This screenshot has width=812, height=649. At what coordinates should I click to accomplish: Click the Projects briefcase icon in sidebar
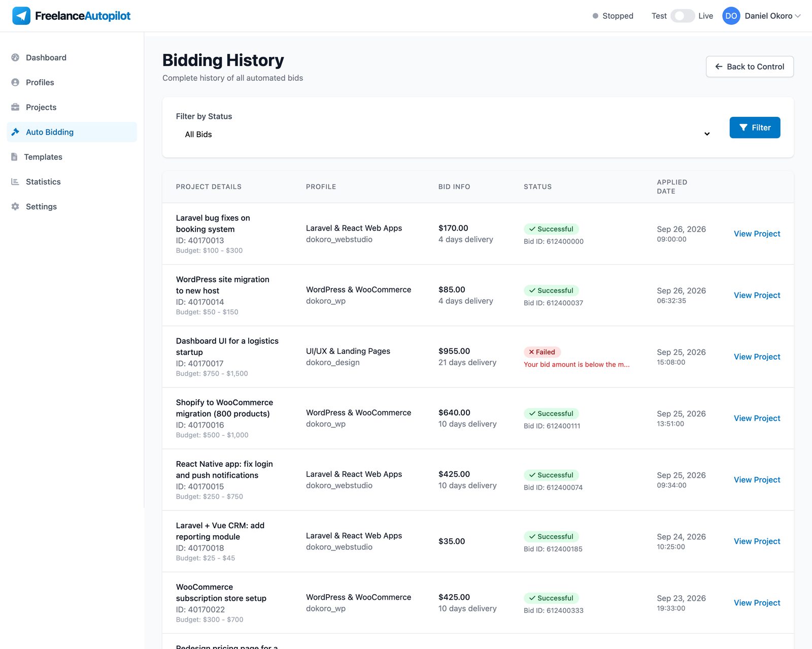[15, 107]
